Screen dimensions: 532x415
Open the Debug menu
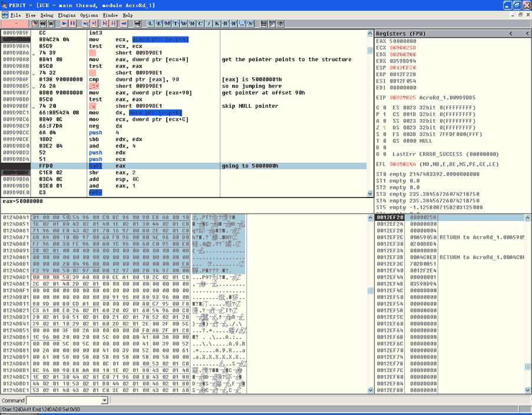pos(47,15)
